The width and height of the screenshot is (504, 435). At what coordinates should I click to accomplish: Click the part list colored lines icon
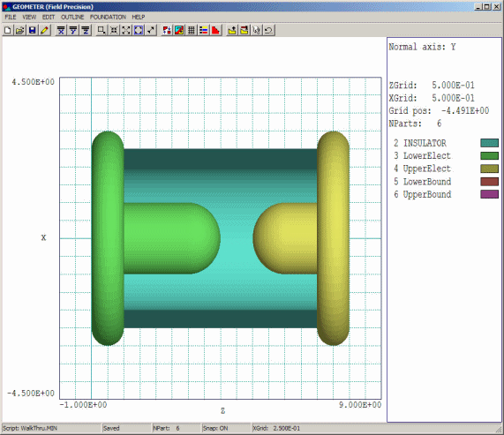tap(204, 31)
